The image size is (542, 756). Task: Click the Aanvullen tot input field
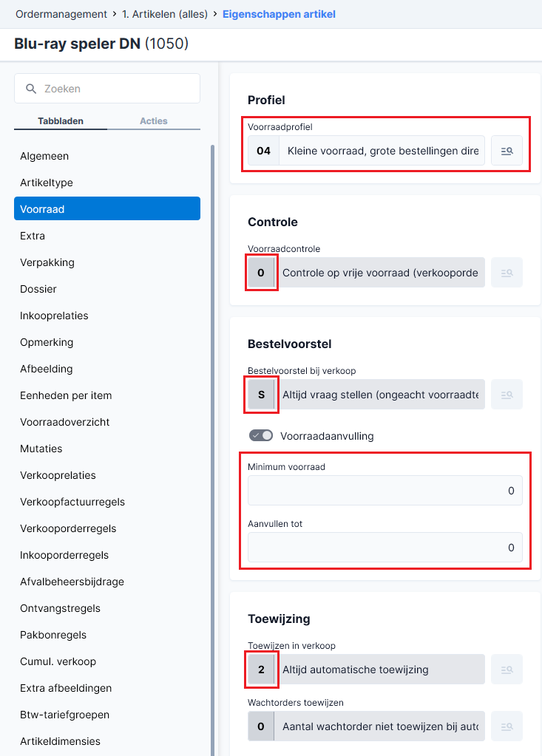tap(385, 548)
